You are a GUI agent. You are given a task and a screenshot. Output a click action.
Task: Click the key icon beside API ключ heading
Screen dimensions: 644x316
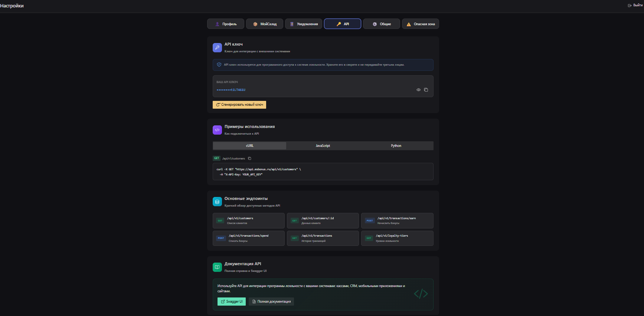[217, 47]
